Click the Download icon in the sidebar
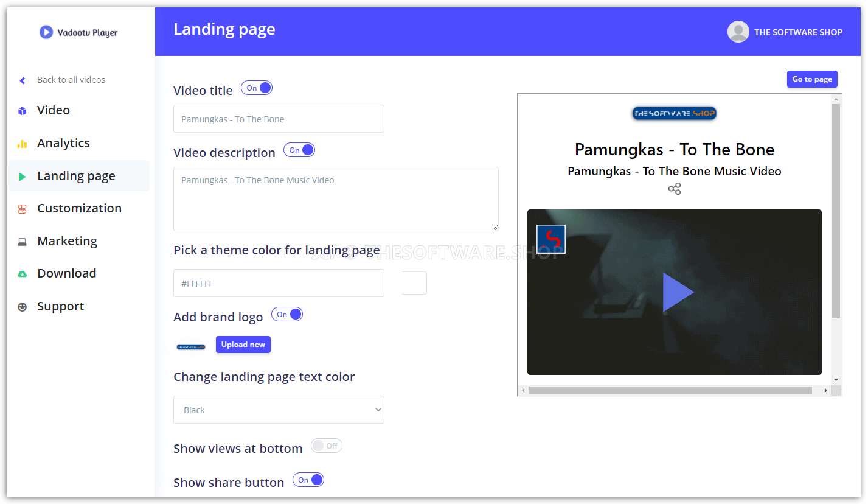The image size is (868, 504). tap(22, 273)
